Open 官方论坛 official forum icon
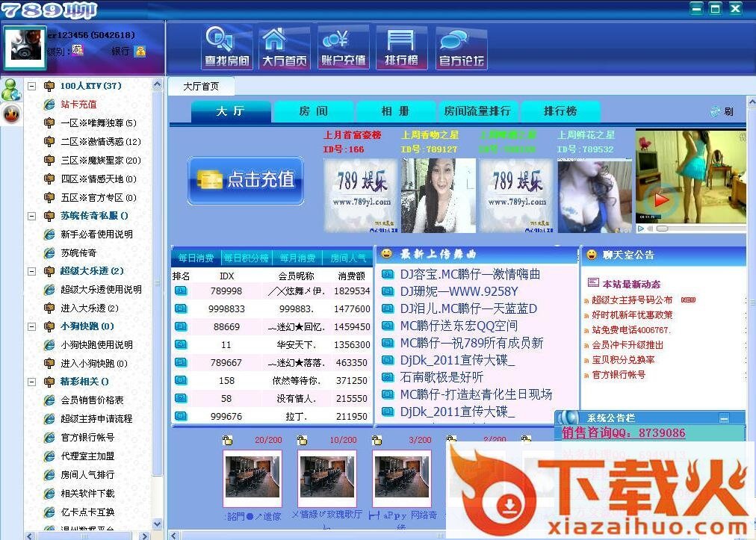 tap(461, 47)
